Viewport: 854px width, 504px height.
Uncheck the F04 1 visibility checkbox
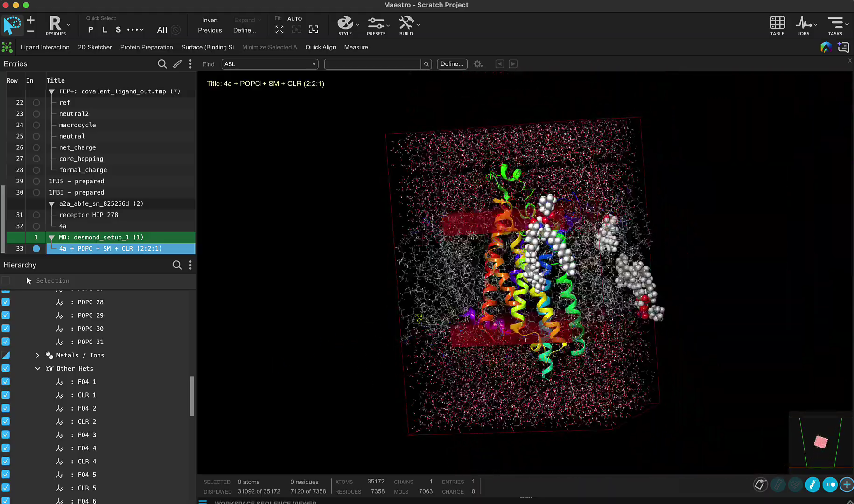pyautogui.click(x=6, y=382)
